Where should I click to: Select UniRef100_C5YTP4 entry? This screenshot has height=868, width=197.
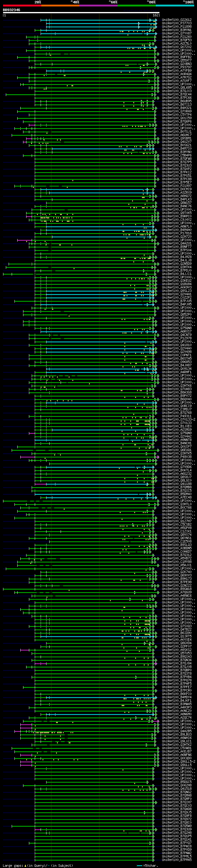[x=177, y=115]
